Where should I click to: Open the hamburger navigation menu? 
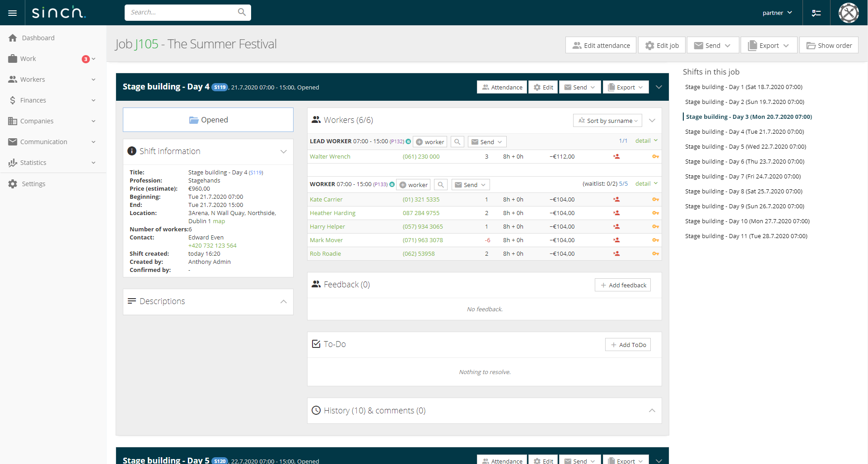point(12,12)
